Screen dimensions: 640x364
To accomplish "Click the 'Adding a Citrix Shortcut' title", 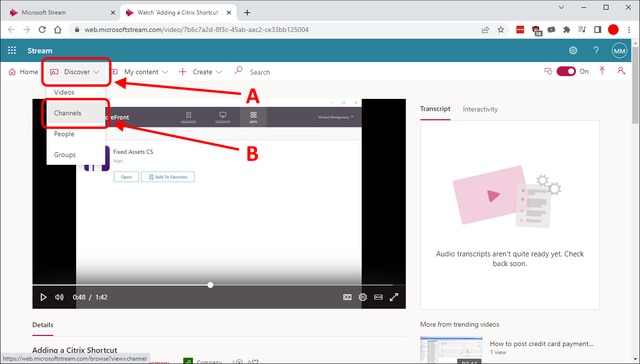I will (75, 350).
